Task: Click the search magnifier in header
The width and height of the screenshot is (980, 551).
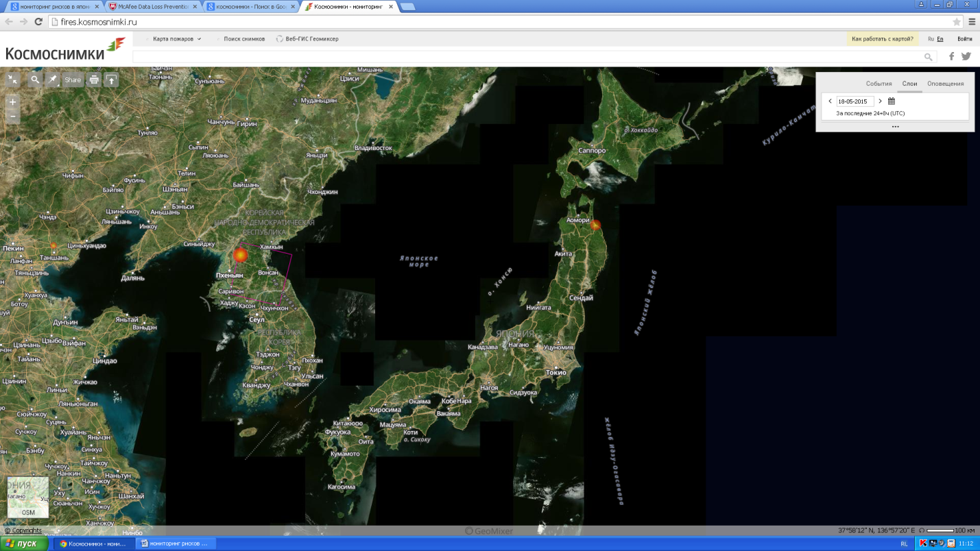Action: coord(928,57)
